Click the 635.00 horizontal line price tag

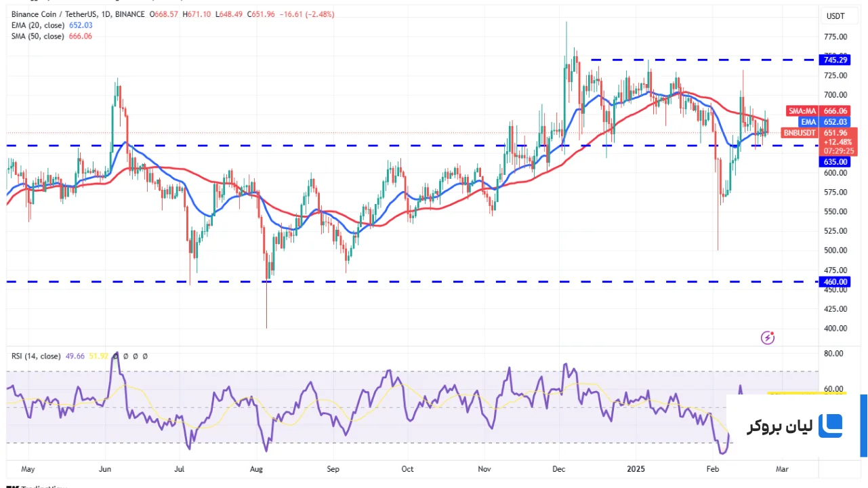pyautogui.click(x=835, y=162)
